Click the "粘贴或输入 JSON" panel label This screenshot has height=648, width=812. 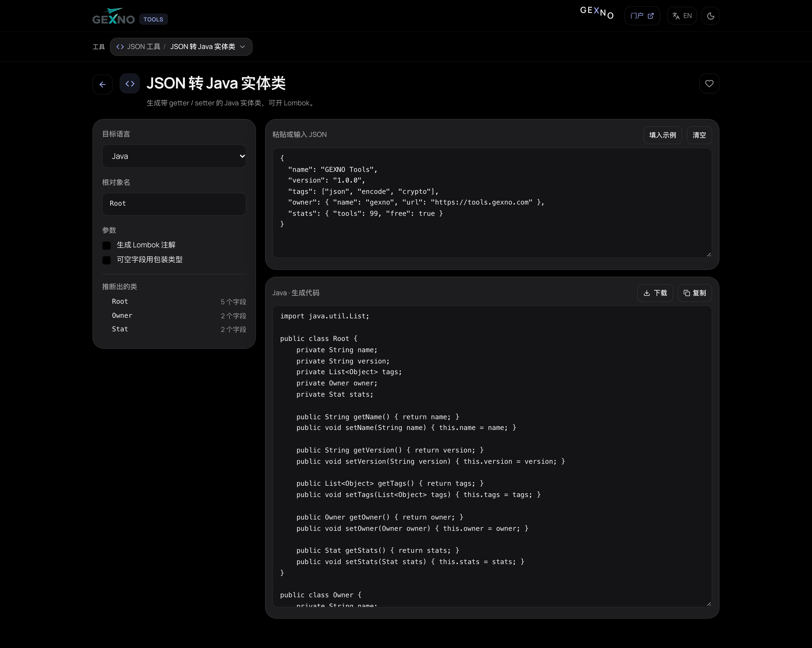(299, 135)
